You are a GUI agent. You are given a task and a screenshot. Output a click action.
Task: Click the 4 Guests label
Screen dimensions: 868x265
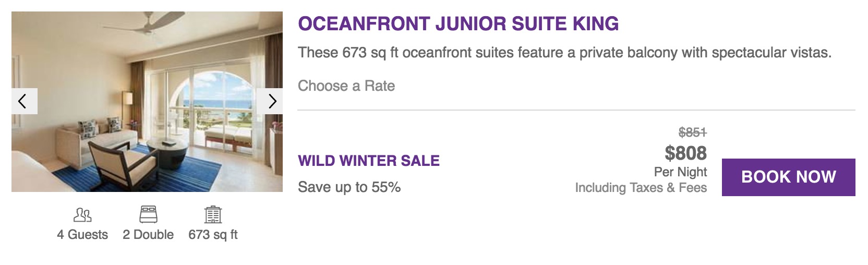tap(82, 235)
